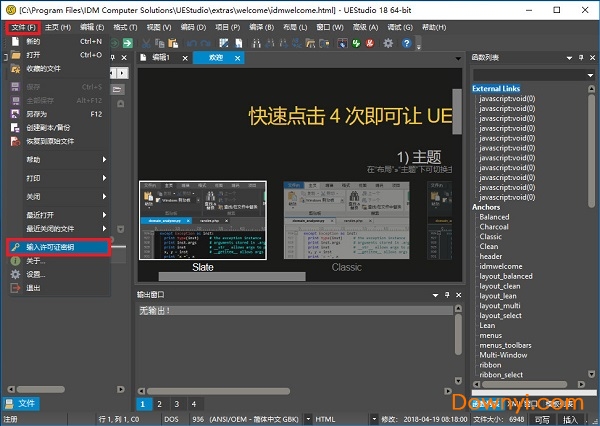Switch to output window page 2

[159, 404]
